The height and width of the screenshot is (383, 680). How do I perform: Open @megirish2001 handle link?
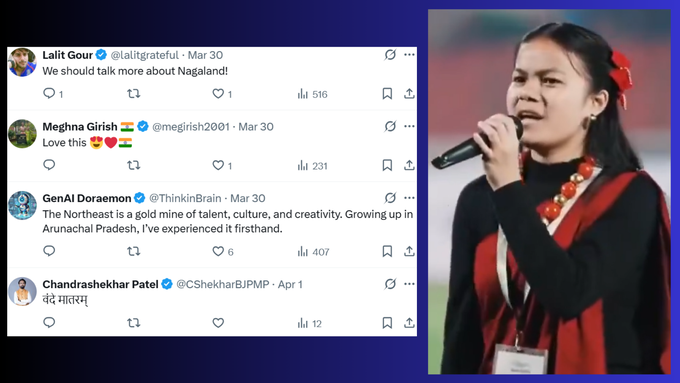point(190,127)
